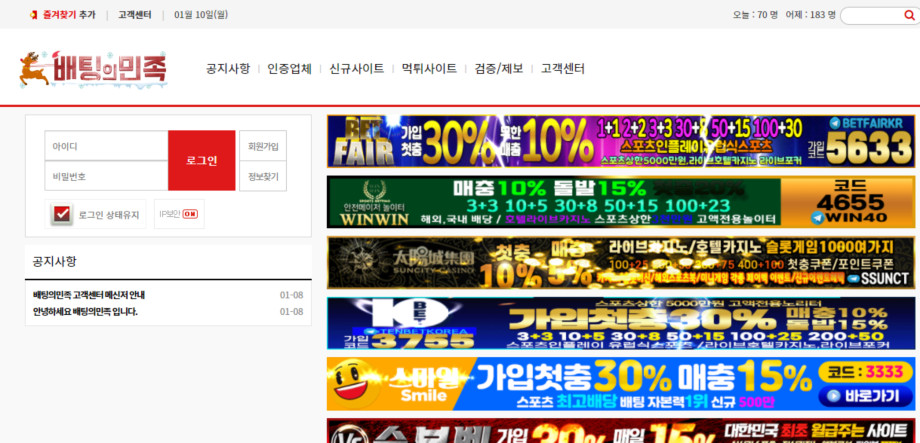Open the 검증/제보 menu
This screenshot has width=920, height=443.
pos(499,69)
